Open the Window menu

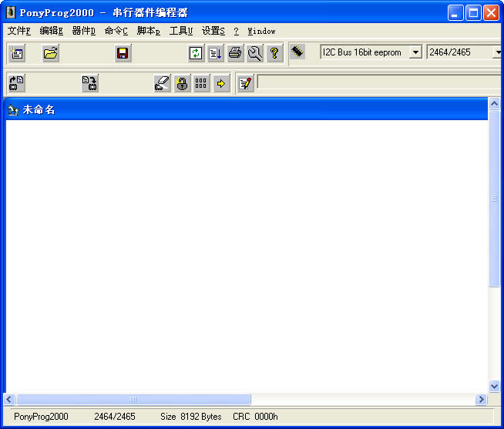tap(261, 32)
